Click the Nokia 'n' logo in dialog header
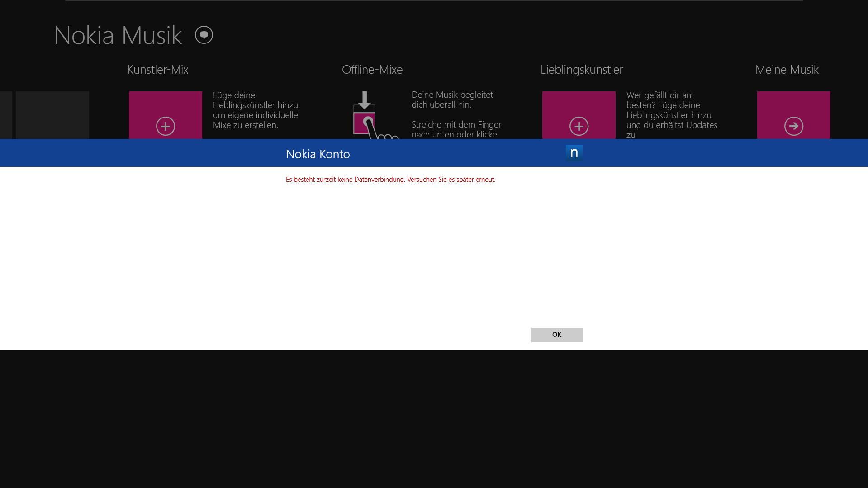 click(574, 153)
